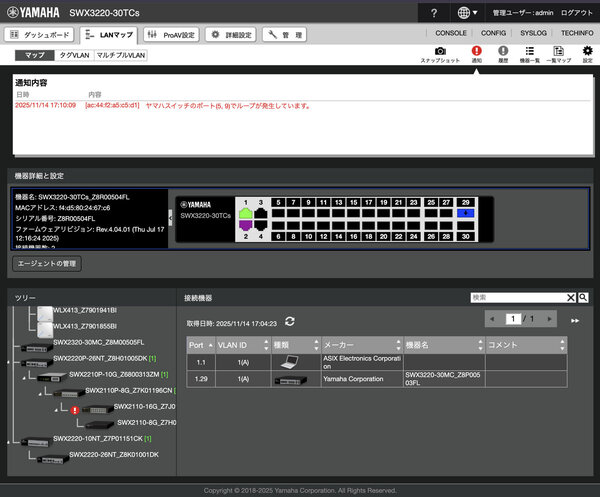The width and height of the screenshot is (600, 497).
Task: Open the language globe dropdown
Action: (x=468, y=12)
